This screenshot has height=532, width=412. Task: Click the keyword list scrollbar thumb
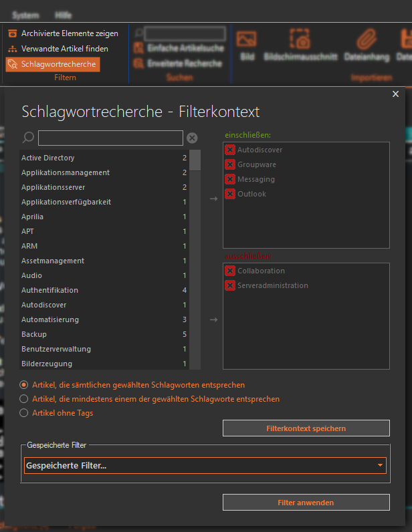pyautogui.click(x=195, y=160)
